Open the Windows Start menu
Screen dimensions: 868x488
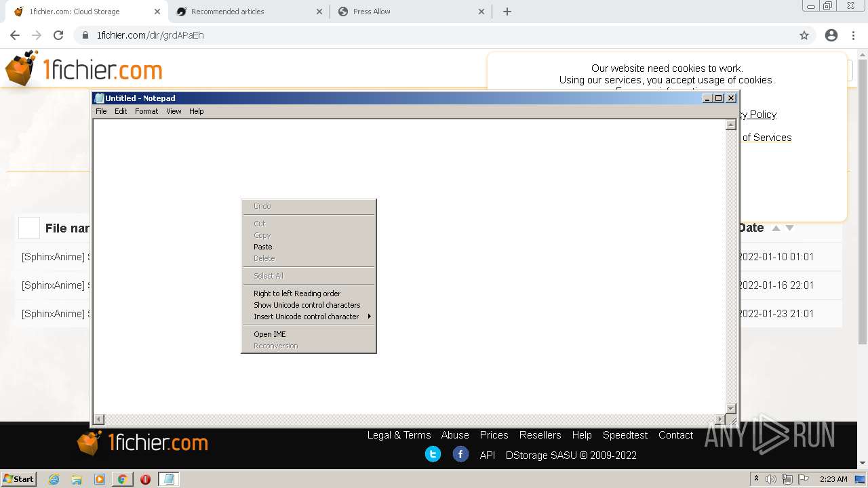point(19,479)
